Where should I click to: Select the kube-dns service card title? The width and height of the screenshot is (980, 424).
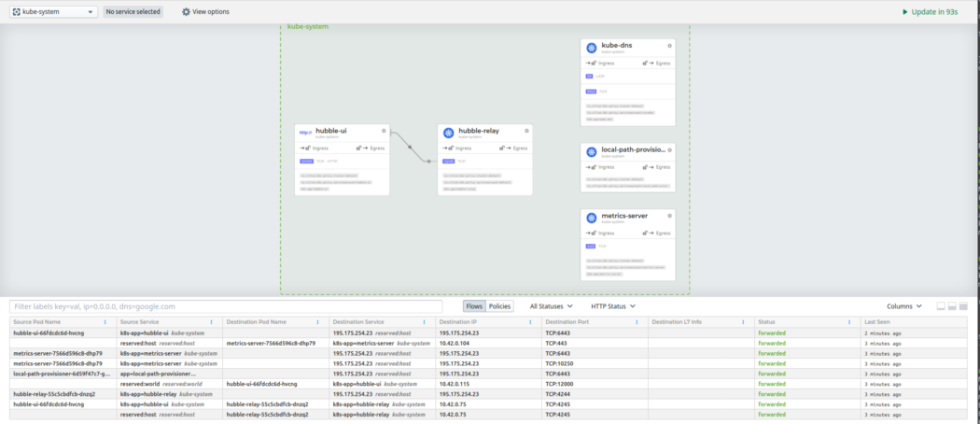coord(617,46)
